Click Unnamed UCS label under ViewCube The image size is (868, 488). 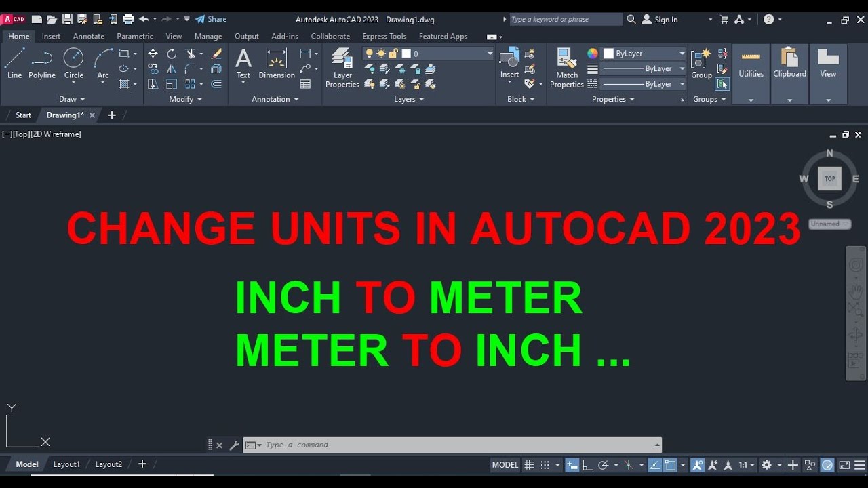coord(829,224)
